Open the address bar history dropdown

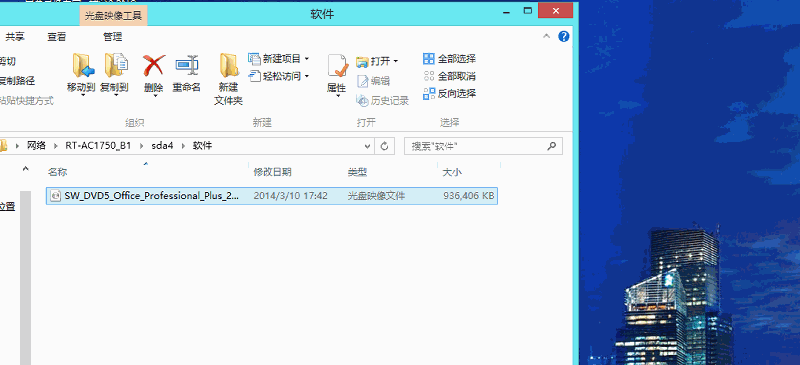(x=367, y=146)
